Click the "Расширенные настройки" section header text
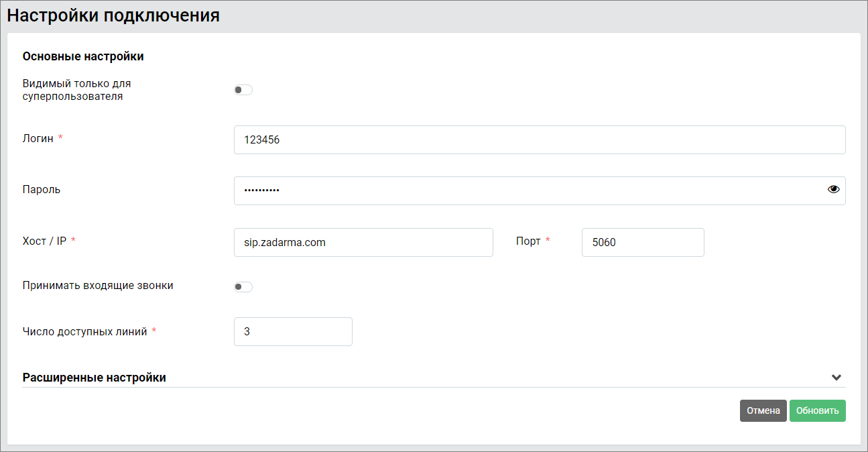Screen dimensions: 868x452 tap(95, 378)
